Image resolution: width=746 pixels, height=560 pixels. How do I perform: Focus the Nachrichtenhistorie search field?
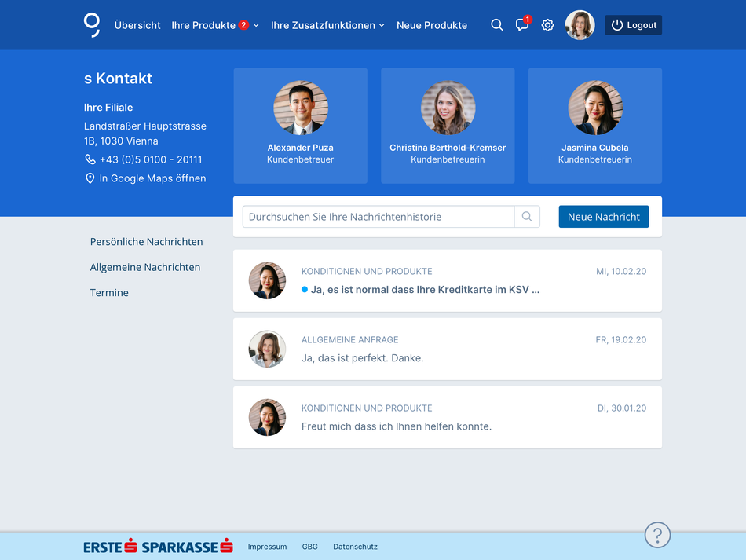378,217
